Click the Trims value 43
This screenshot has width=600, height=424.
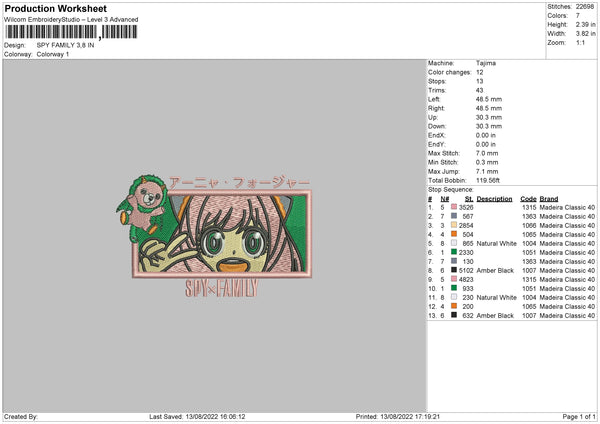pyautogui.click(x=479, y=90)
